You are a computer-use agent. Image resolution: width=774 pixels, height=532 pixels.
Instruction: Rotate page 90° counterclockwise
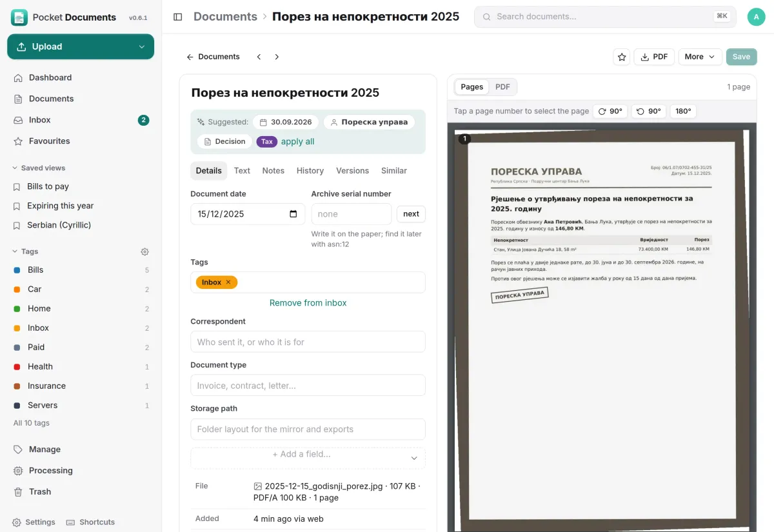tap(649, 111)
